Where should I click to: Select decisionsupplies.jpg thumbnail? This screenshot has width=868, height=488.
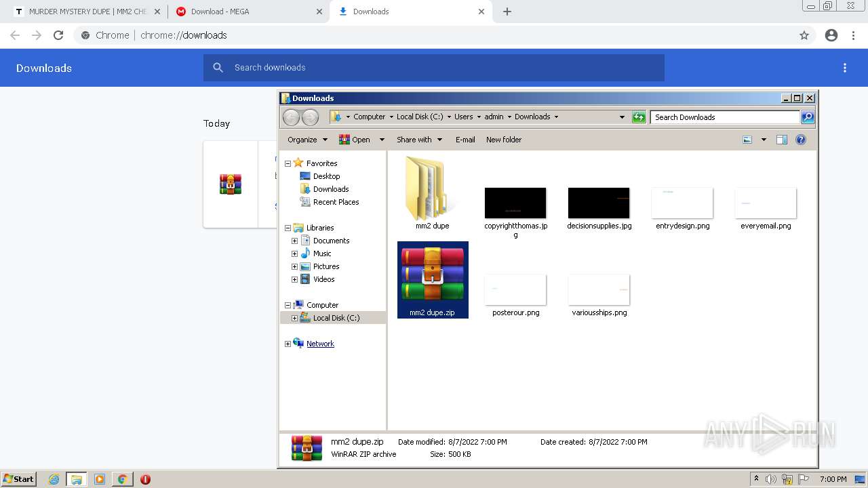(x=599, y=203)
